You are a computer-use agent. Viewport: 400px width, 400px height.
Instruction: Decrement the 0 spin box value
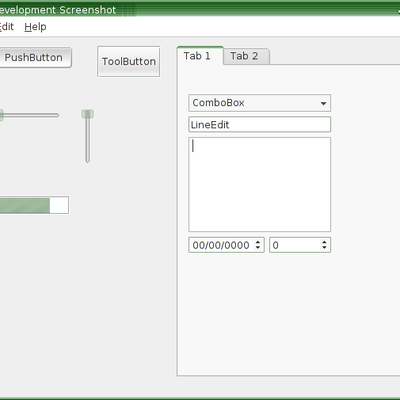click(x=324, y=248)
